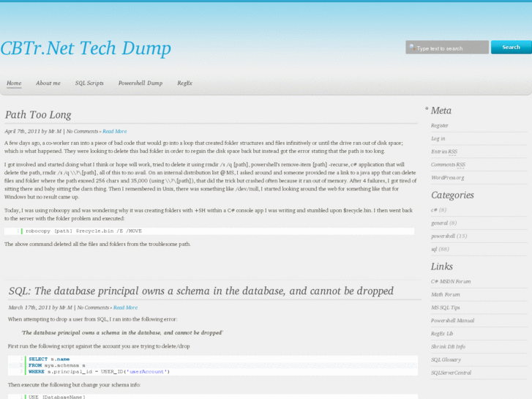
Task: Open the 'Path Too Long' post title
Action: click(38, 115)
